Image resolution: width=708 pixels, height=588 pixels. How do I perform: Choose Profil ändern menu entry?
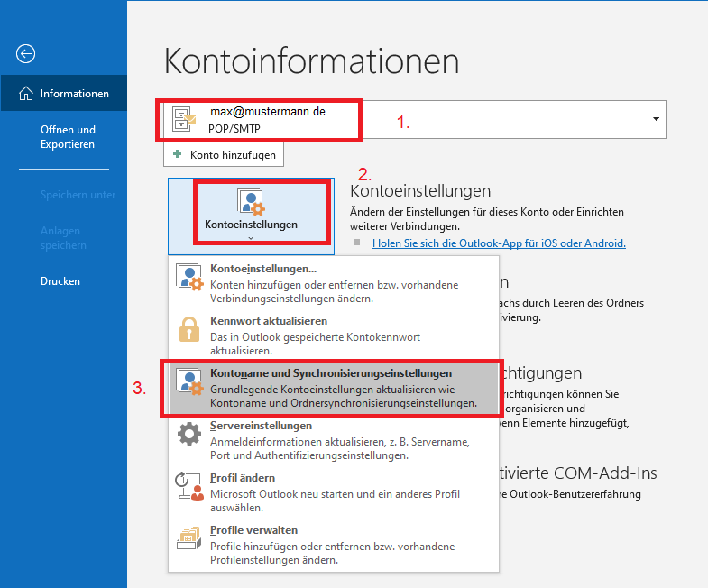pyautogui.click(x=334, y=492)
